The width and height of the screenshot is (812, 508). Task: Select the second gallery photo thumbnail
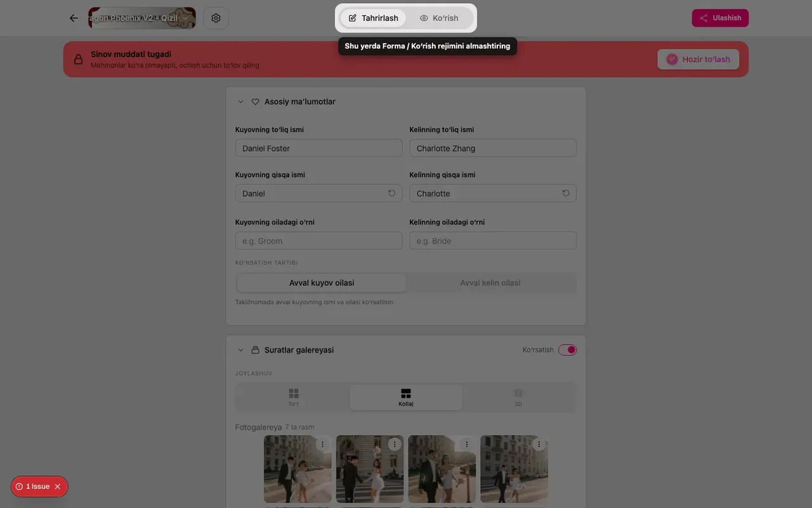[x=370, y=469]
